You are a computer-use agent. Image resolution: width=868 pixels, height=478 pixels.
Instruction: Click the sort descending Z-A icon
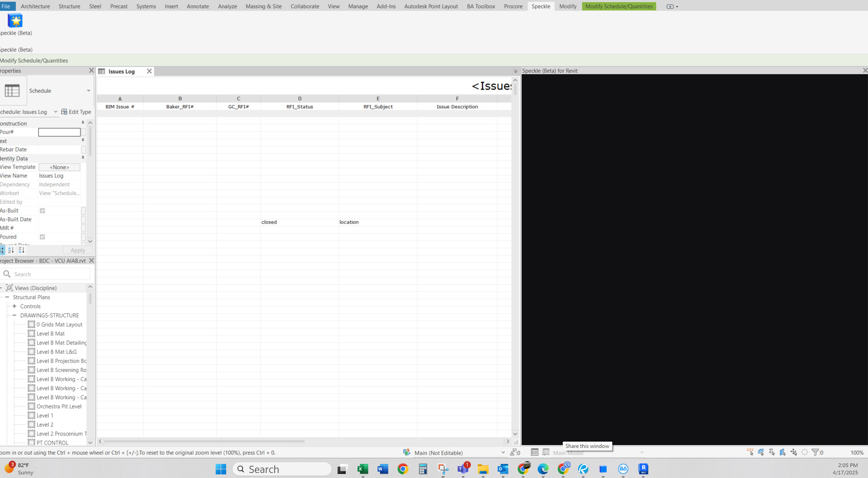coord(21,250)
